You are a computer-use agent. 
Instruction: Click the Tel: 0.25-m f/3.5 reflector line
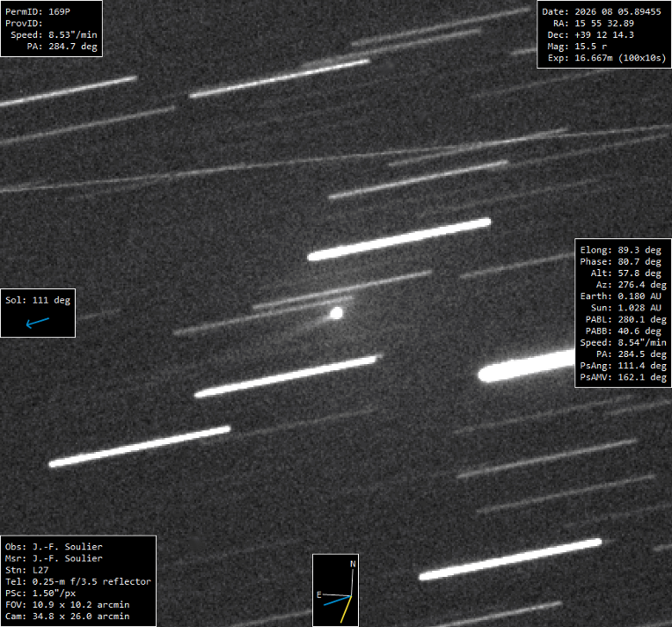tap(78, 581)
